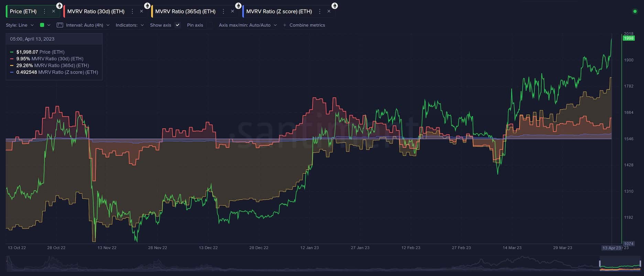This screenshot has width=644, height=276.
Task: Uncheck the Show axis checkbox
Action: (177, 25)
